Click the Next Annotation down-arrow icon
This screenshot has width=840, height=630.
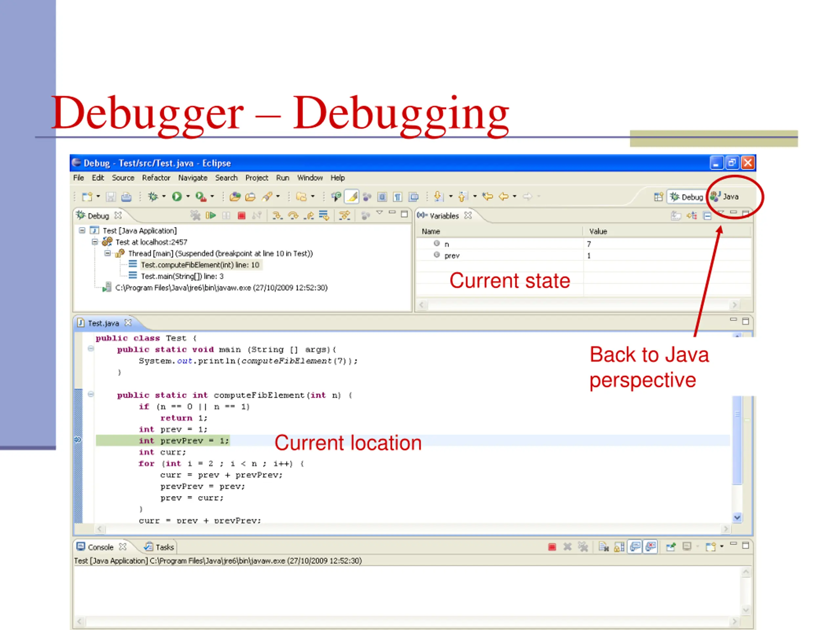(439, 196)
